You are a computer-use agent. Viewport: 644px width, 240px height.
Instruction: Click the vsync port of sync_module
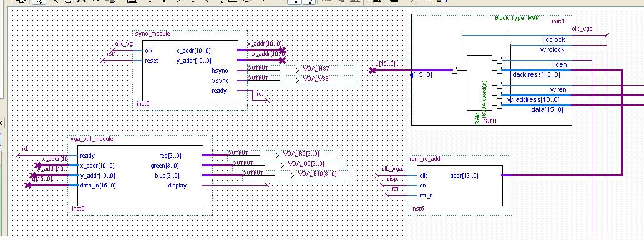click(x=220, y=81)
